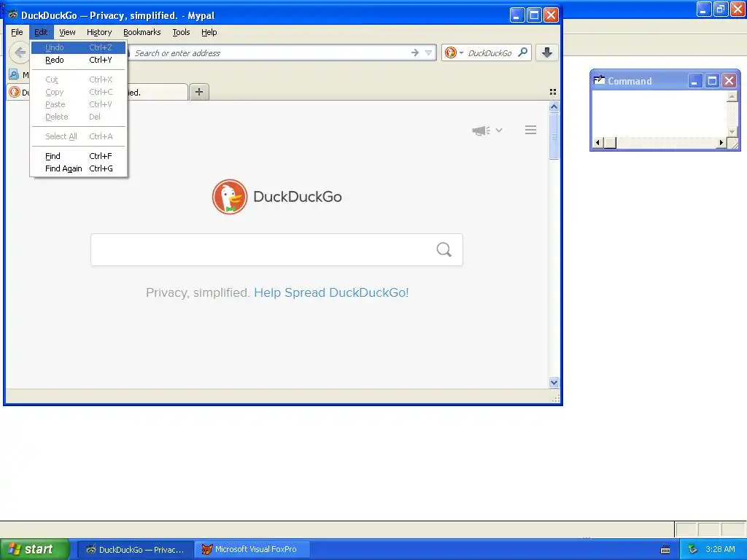Screen dimensions: 747x560
Task: Click right scroll arrow in Command window
Action: [721, 142]
